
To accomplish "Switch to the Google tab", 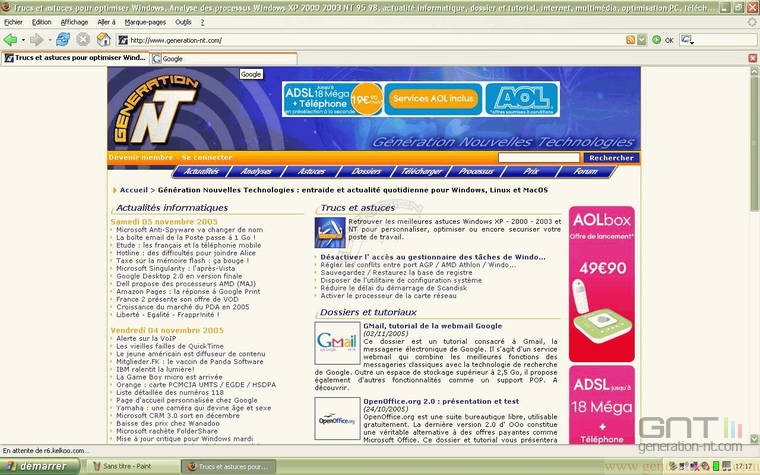I will point(223,59).
